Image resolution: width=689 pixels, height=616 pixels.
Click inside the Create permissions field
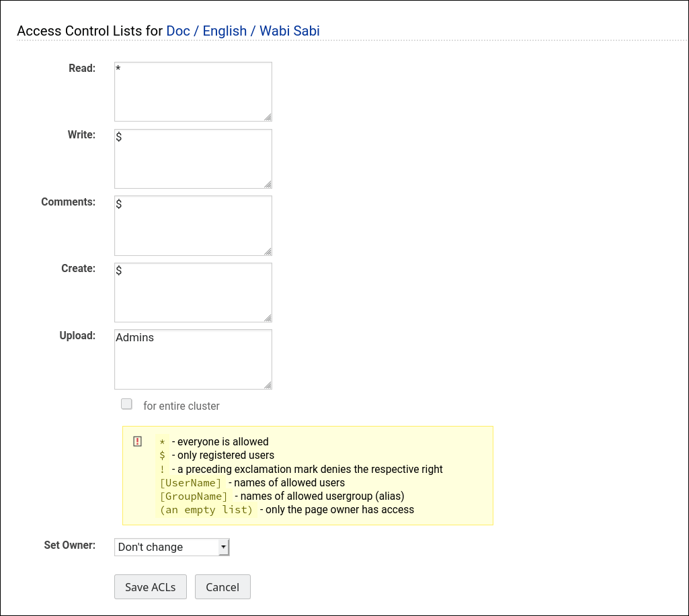[x=193, y=292]
